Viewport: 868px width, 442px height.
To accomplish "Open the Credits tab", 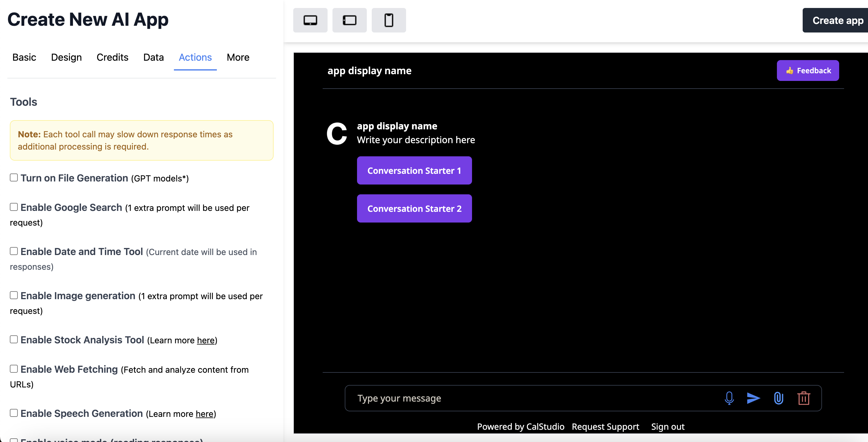I will point(112,57).
